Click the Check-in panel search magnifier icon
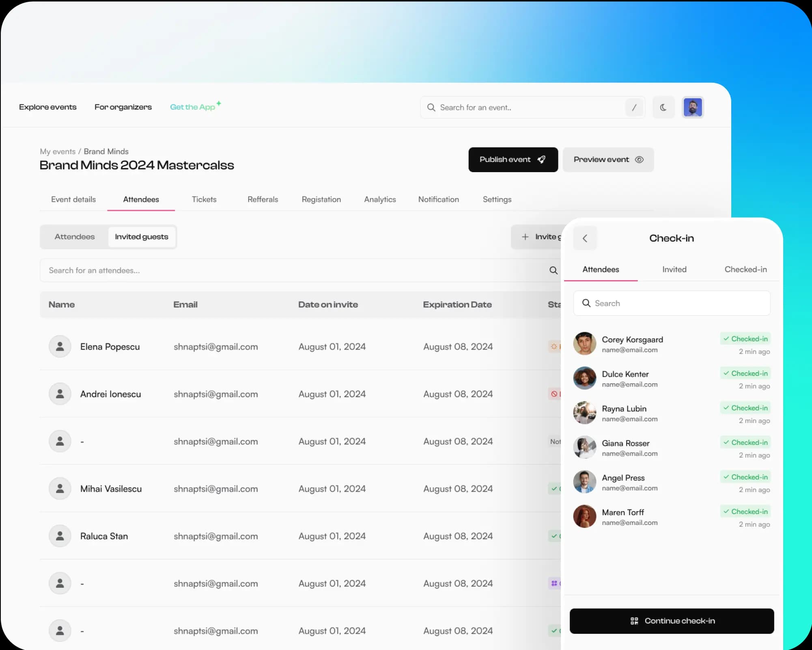812x650 pixels. (x=586, y=303)
